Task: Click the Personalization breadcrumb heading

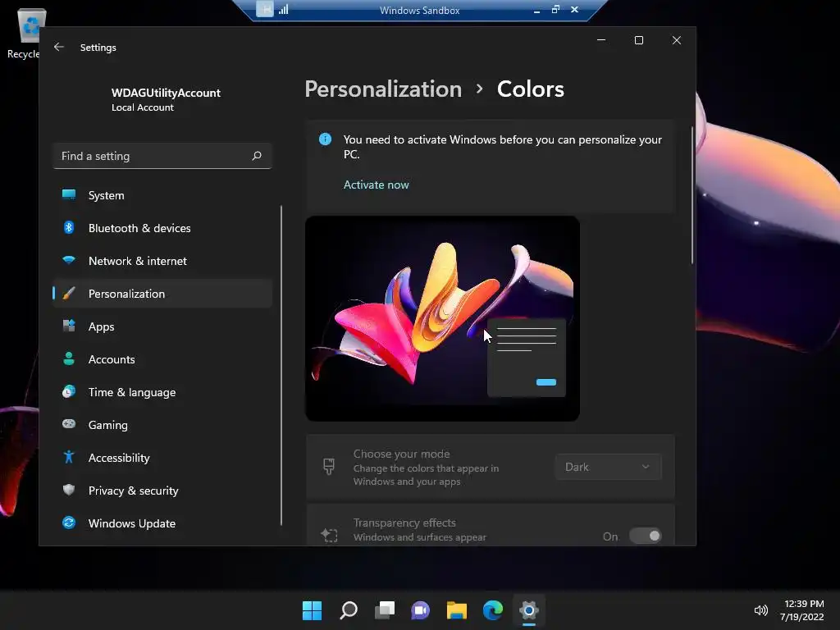Action: coord(383,89)
